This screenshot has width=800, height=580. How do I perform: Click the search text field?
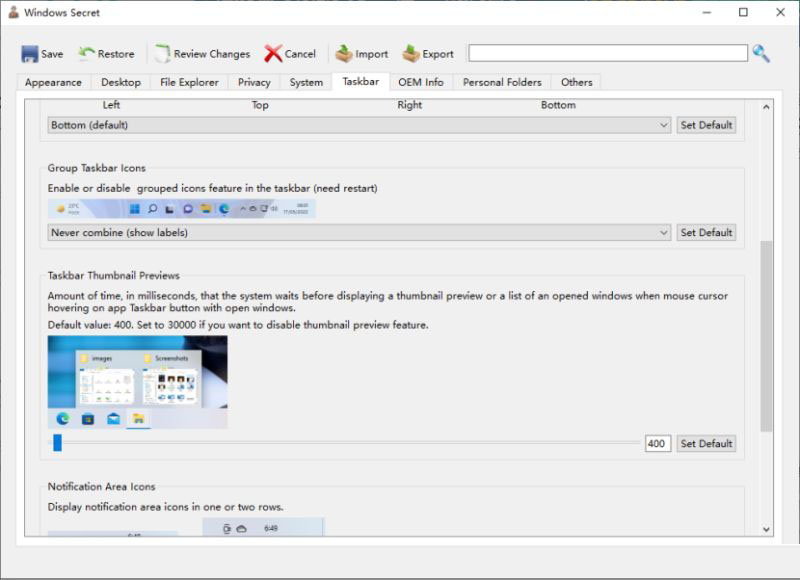(x=608, y=53)
